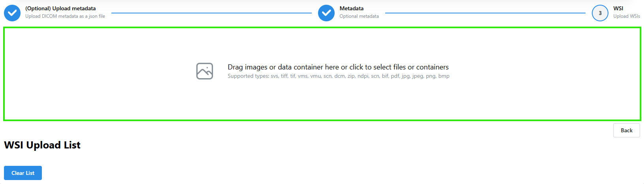Switch to the 'Metadata' step title
The height and width of the screenshot is (184, 644).
click(352, 8)
